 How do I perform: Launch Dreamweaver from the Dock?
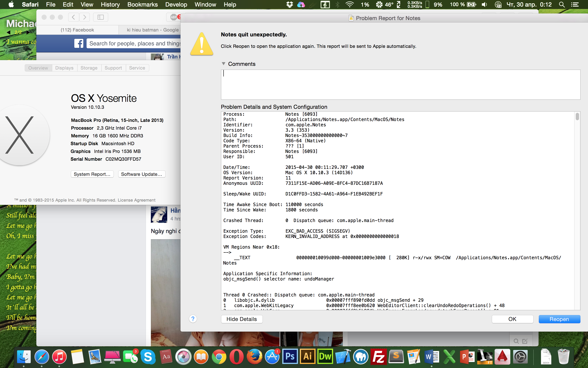325,357
